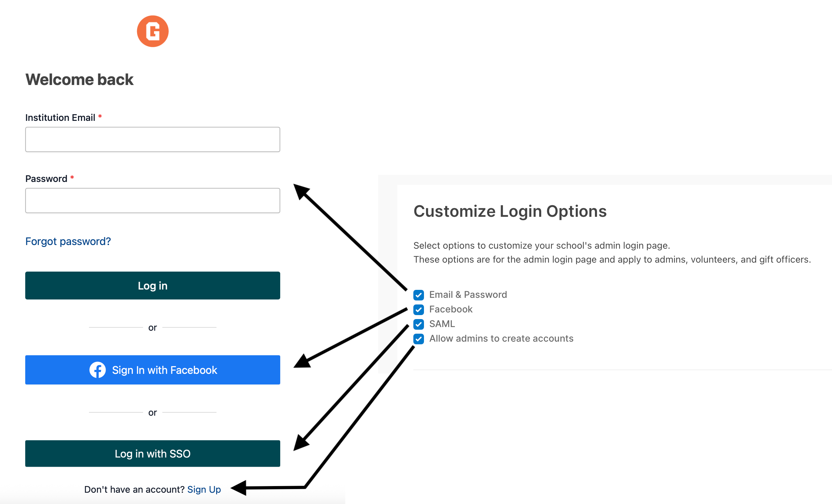
Task: Click the Institution Email label
Action: tap(60, 118)
